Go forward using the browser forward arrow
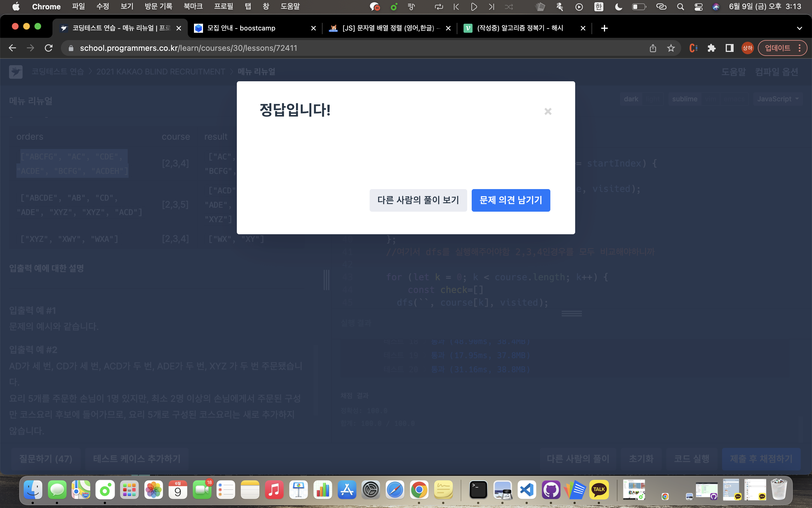 click(30, 48)
